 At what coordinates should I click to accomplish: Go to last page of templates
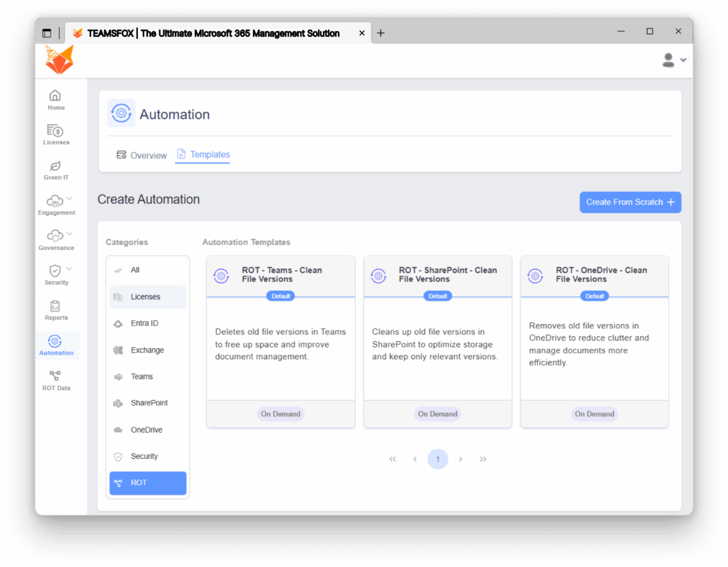point(483,459)
